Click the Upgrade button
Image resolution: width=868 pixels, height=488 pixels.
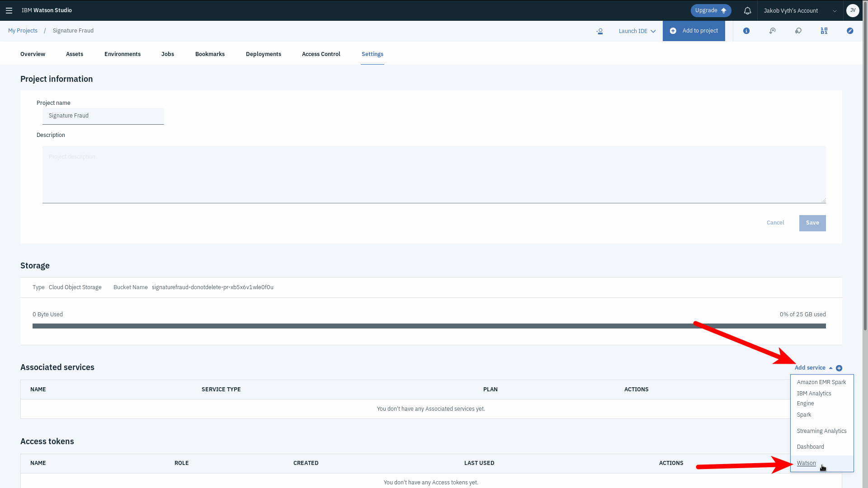point(711,10)
